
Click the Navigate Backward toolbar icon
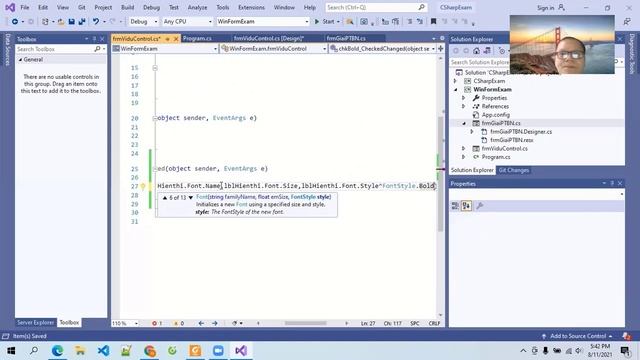coord(15,22)
